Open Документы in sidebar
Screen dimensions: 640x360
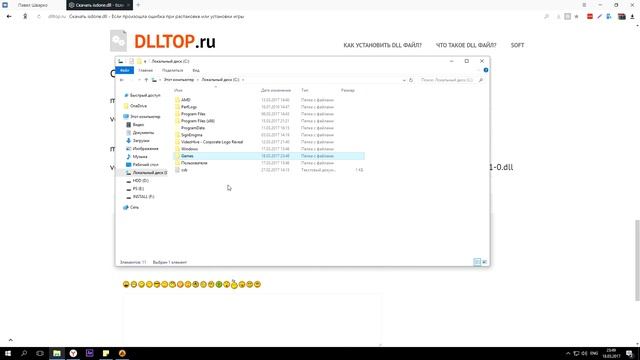[x=143, y=133]
